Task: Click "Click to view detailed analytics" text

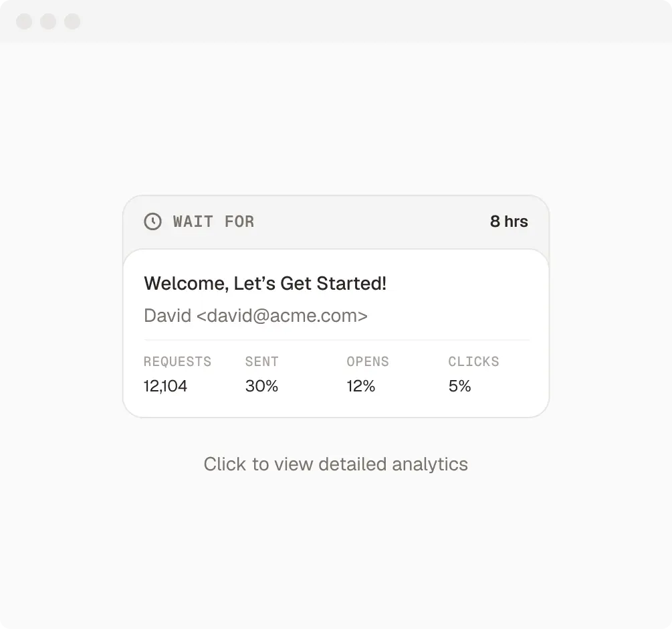Action: [336, 464]
